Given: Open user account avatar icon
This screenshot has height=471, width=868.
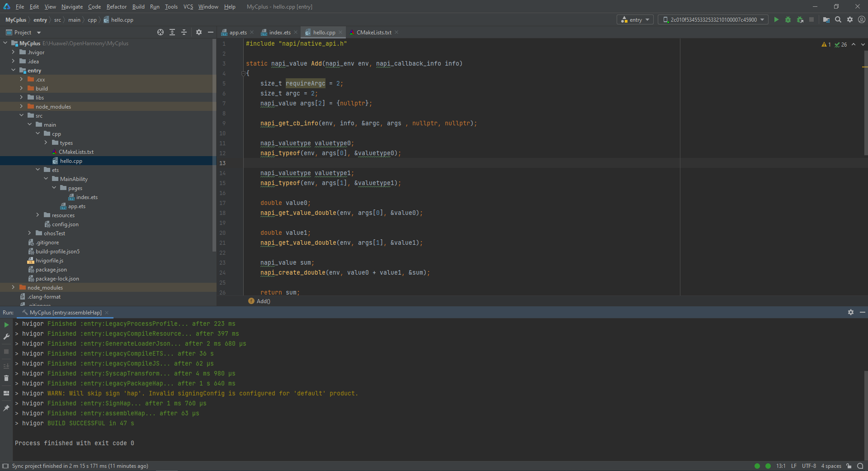Looking at the screenshot, I should point(862,19).
